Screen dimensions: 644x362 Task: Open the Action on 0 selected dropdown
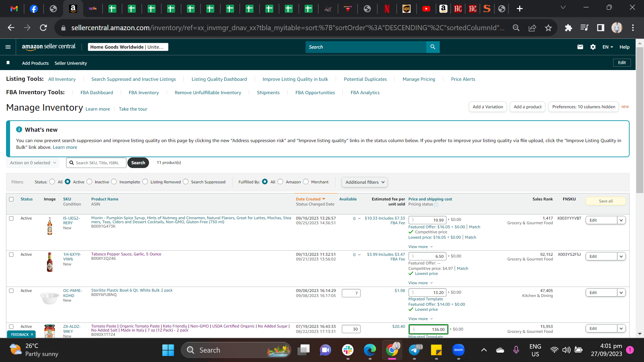point(33,163)
